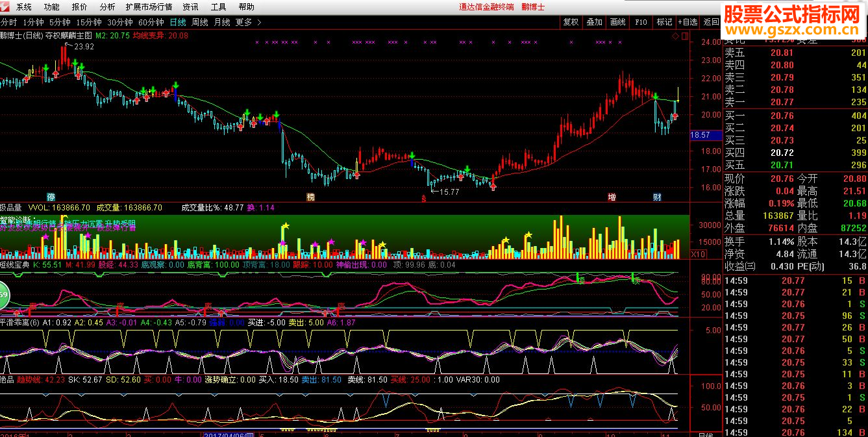Viewport: 868px width, 437px height.
Task: Click the 买四 price 20.72
Action: click(x=782, y=153)
